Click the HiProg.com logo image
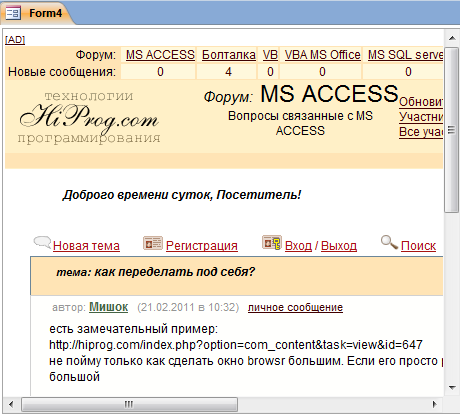 click(x=89, y=118)
